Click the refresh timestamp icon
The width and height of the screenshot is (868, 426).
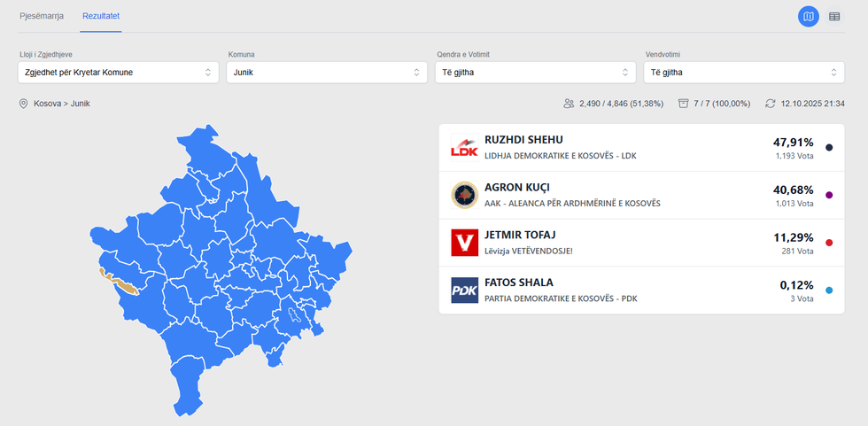point(770,104)
